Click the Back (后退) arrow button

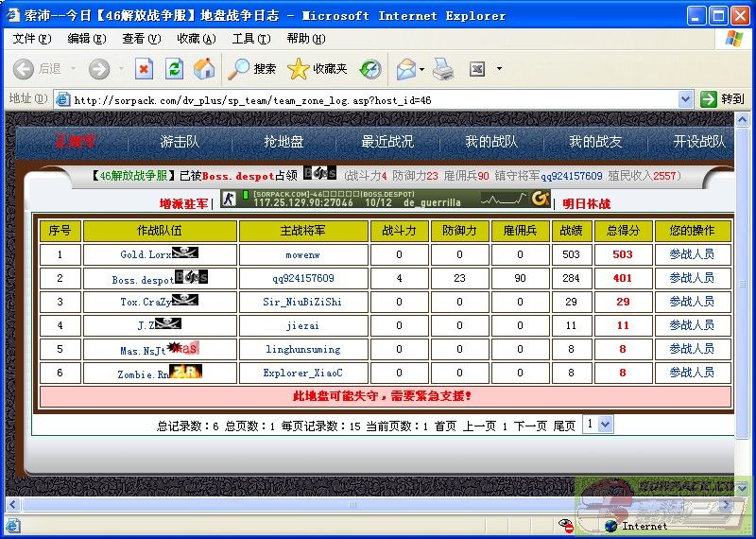[x=37, y=69]
